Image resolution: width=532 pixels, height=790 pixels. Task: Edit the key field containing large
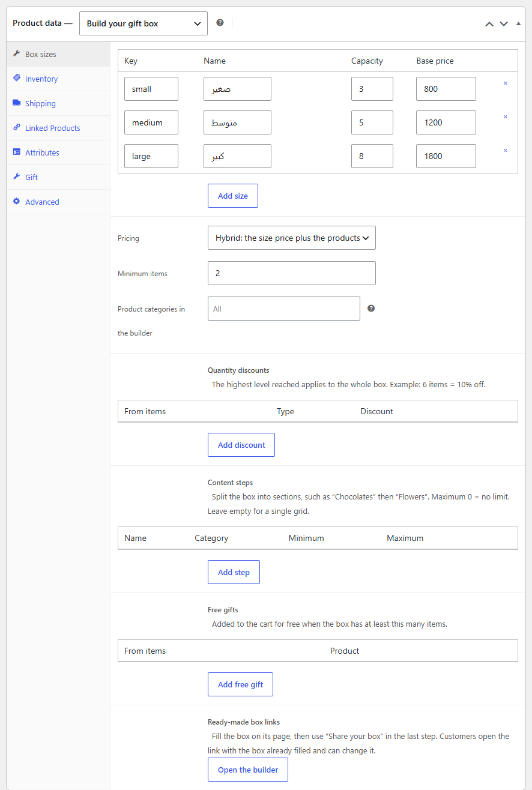click(x=151, y=156)
